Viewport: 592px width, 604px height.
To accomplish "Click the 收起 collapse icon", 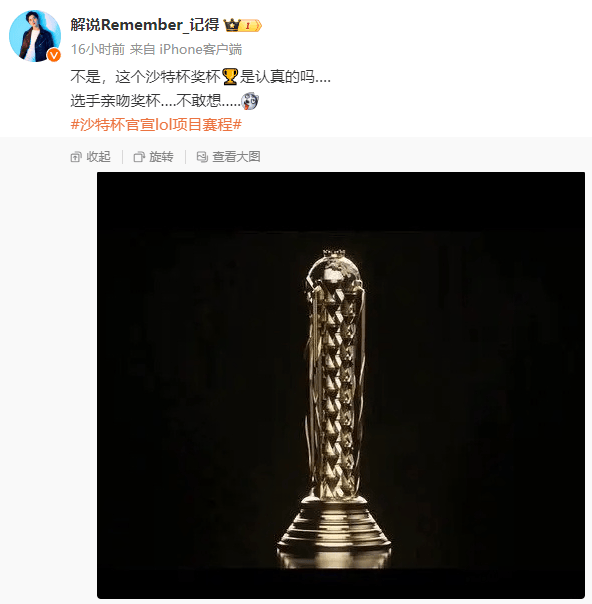I will (x=76, y=157).
